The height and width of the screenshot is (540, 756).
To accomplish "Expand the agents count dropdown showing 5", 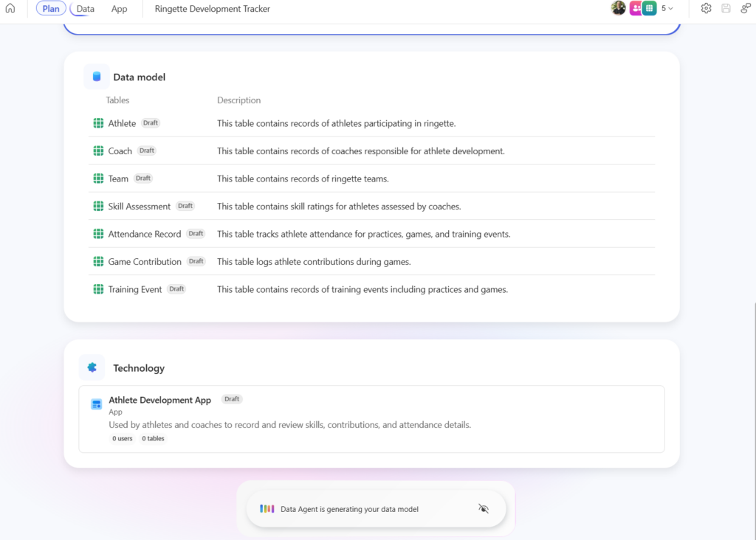I will (667, 9).
